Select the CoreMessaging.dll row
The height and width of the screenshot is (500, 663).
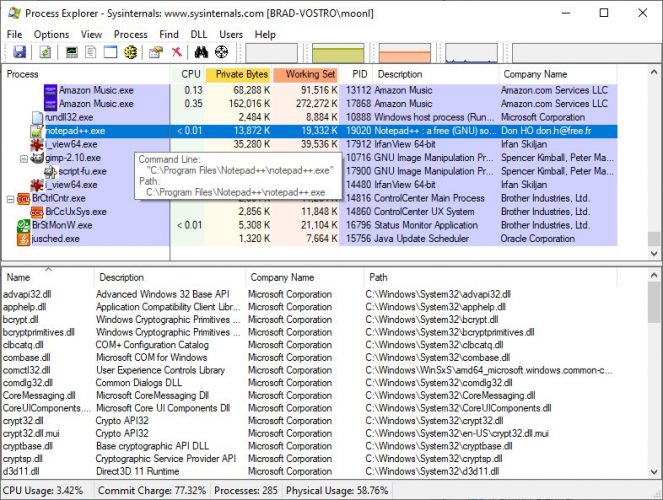click(310, 396)
